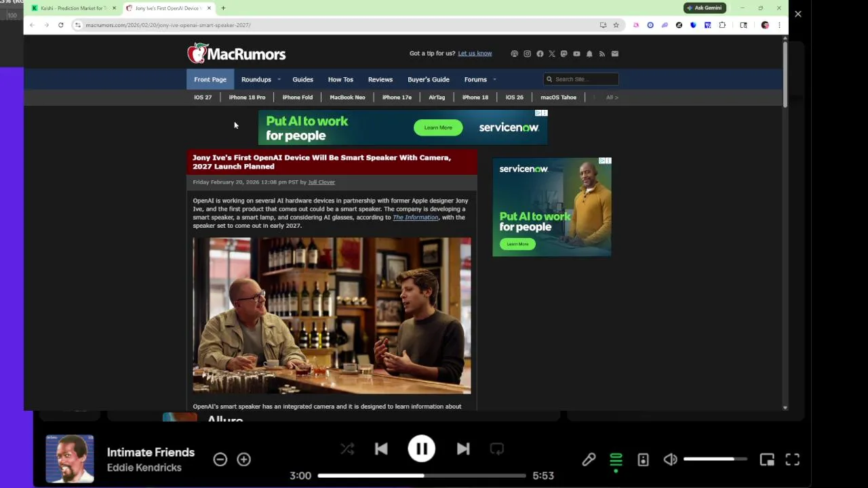Open lyrics with the microphone icon

point(589,460)
